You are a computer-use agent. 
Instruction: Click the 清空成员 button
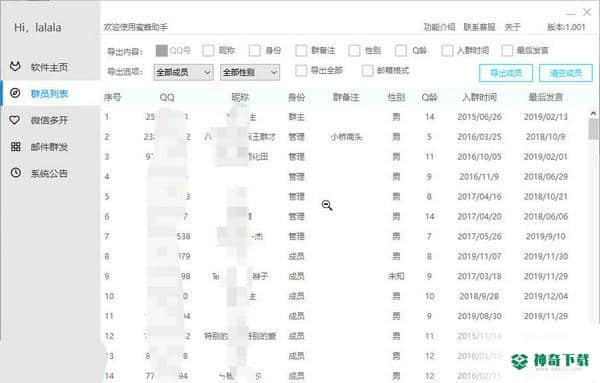pyautogui.click(x=566, y=73)
